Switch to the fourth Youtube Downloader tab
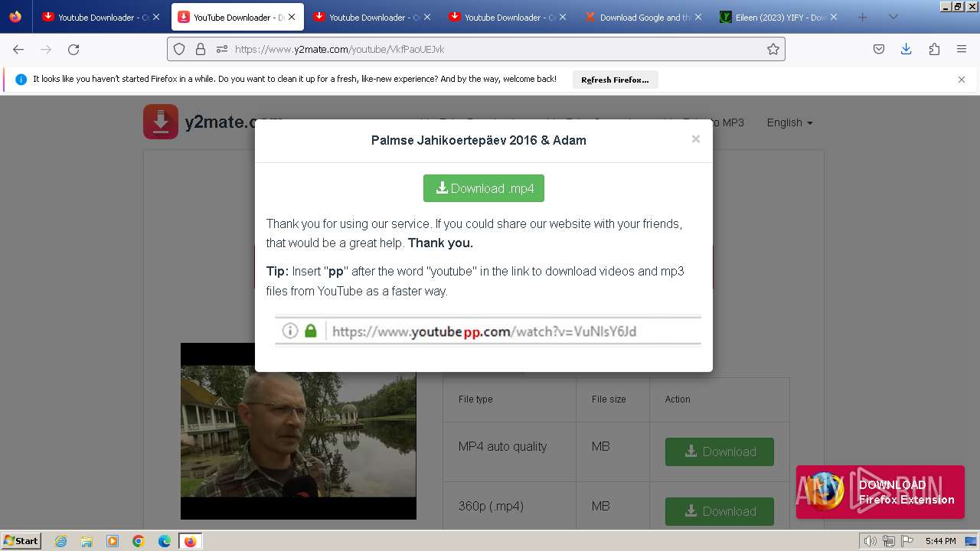 tap(507, 17)
